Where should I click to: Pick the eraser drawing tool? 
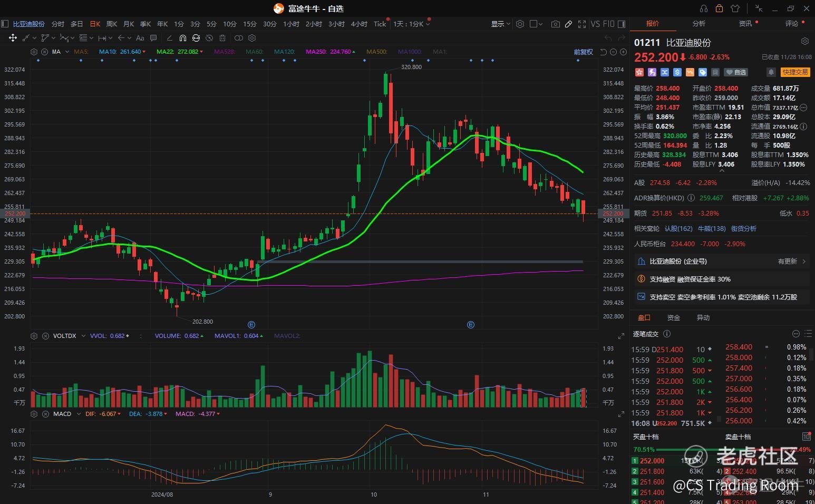[169, 38]
